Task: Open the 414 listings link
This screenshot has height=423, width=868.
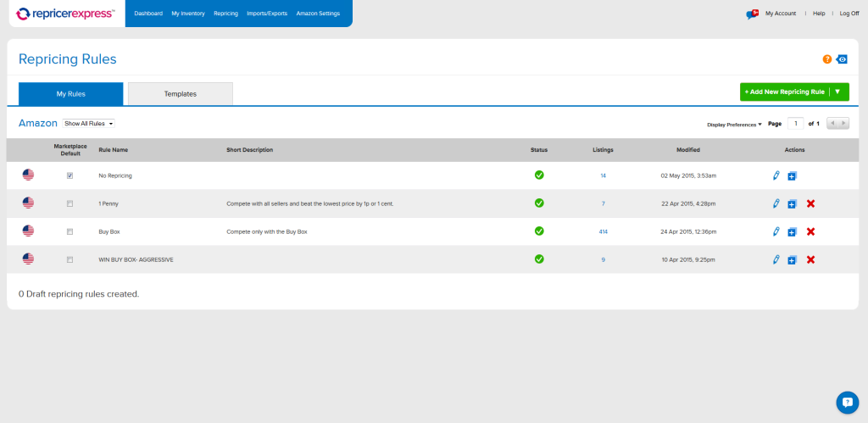Action: click(603, 232)
